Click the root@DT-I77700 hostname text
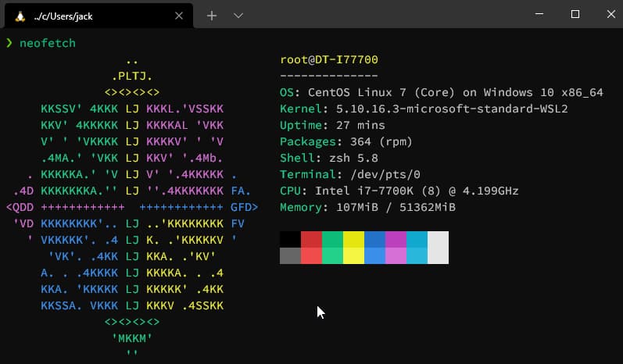Viewport: 623px width, 364px height. tap(329, 59)
